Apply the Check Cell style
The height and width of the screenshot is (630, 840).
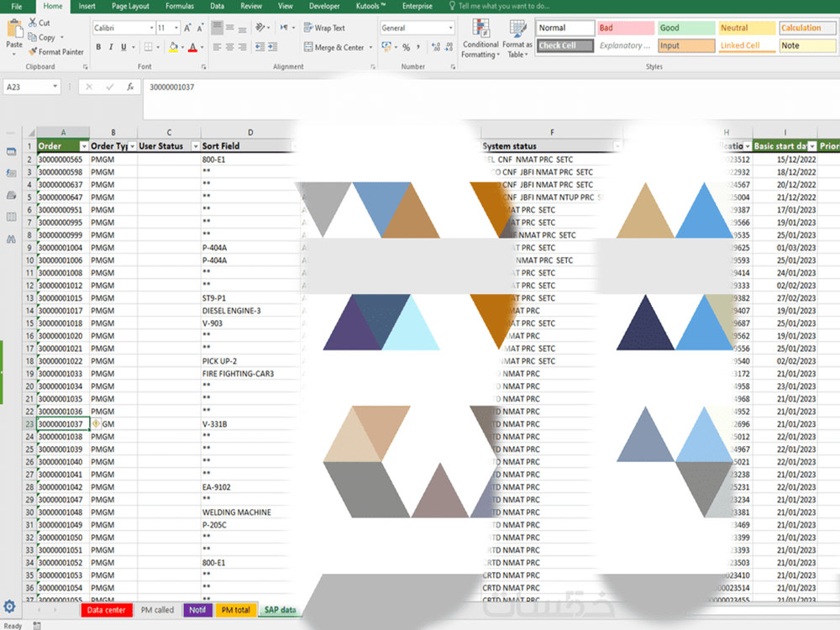coord(565,45)
